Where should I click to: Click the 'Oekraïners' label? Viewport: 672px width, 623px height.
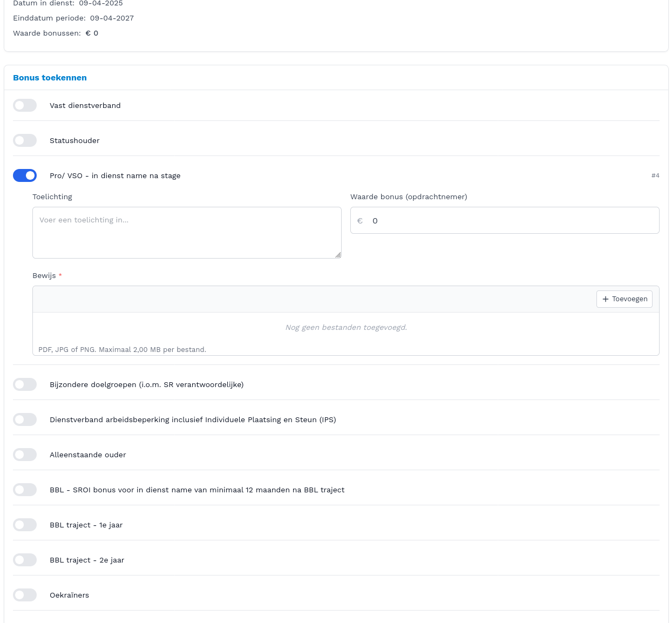pyautogui.click(x=69, y=595)
